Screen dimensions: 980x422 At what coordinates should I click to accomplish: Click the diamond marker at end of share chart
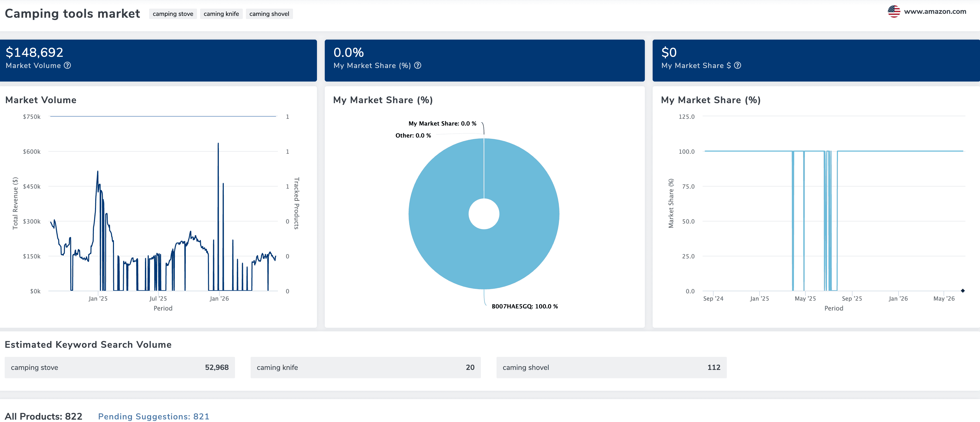point(963,291)
